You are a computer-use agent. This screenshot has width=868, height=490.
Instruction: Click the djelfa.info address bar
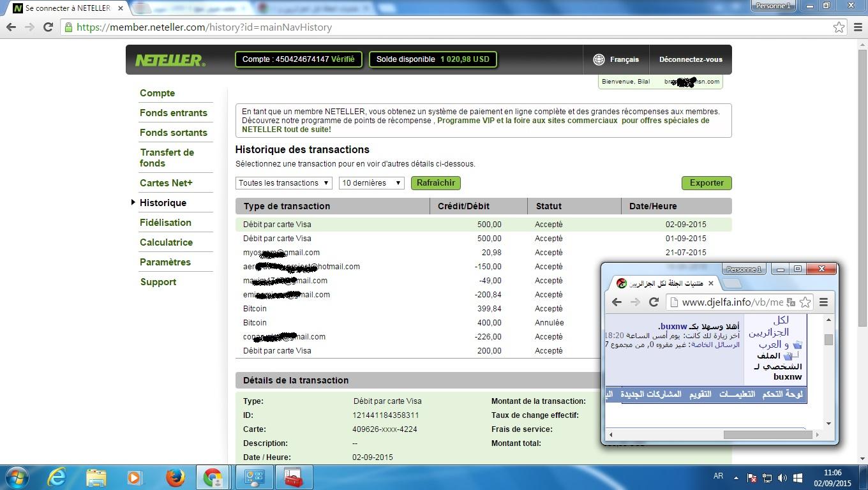pyautogui.click(x=733, y=302)
